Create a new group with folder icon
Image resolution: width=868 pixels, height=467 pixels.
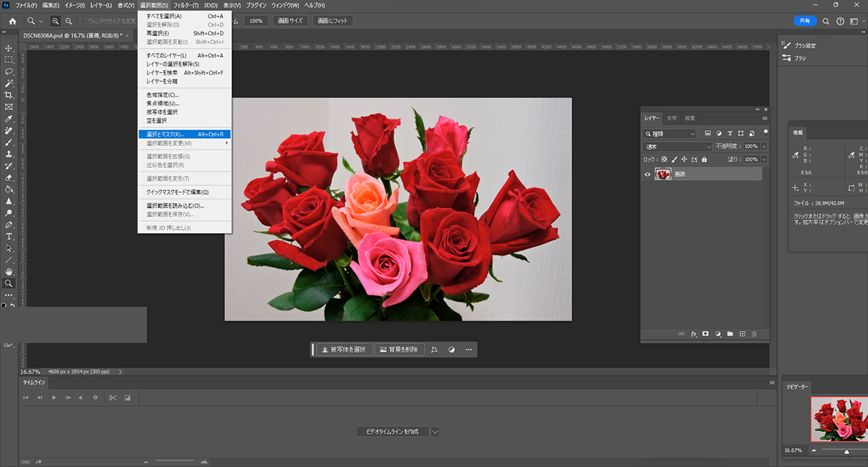730,334
